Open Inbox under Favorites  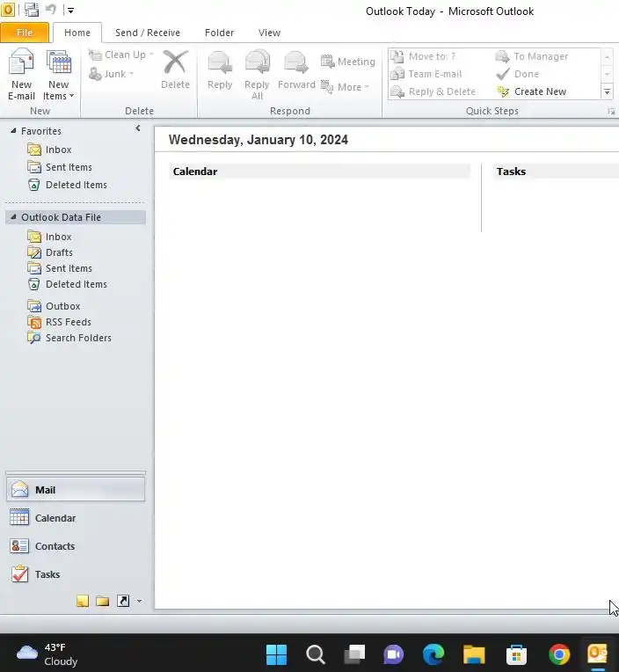pos(49,150)
